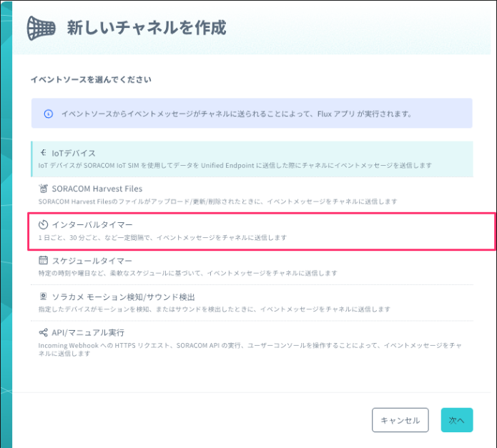Click the 新しいチャネルを作成 dialog title
The image size is (497, 448).
tap(147, 28)
